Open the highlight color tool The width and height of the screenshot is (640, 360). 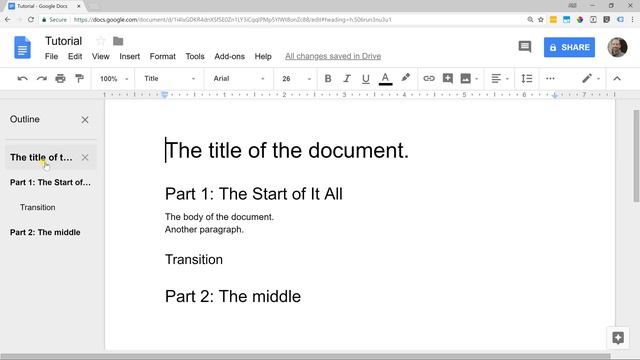pos(405,78)
